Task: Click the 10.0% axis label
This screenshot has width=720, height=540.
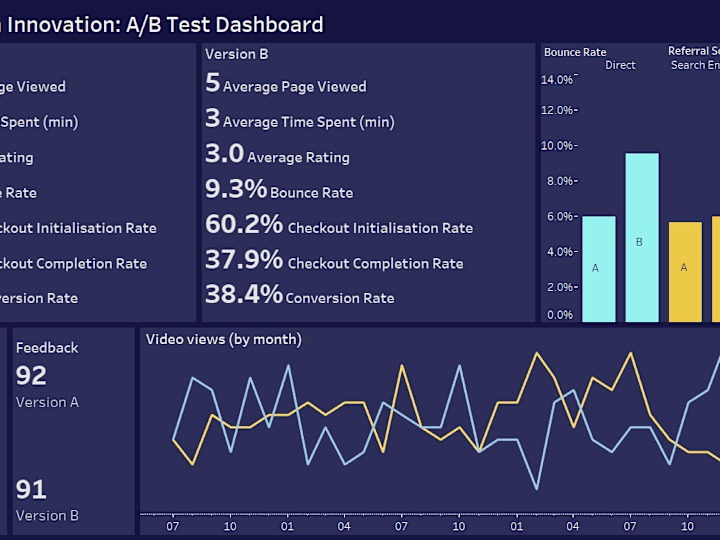Action: [x=557, y=146]
